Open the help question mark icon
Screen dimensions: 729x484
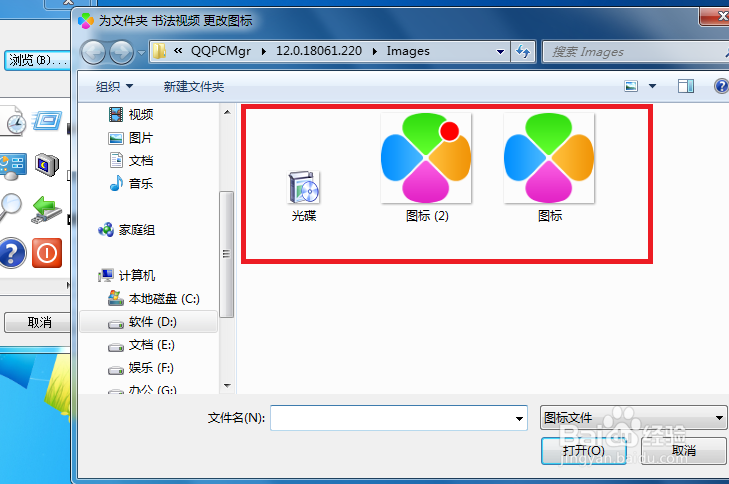pyautogui.click(x=722, y=86)
